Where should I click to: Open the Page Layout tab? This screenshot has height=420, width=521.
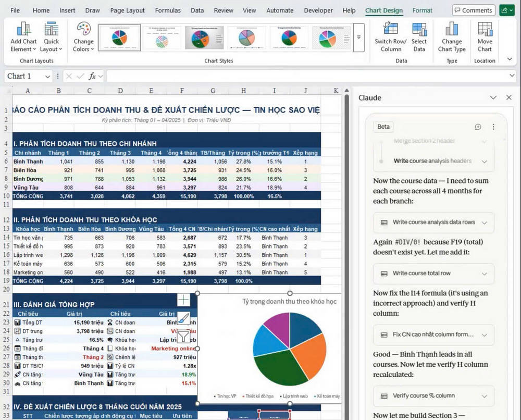tap(127, 10)
